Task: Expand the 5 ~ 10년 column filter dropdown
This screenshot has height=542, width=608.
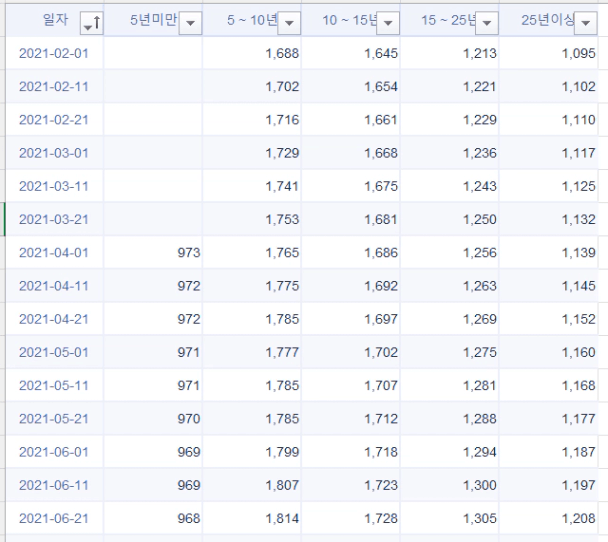Action: point(288,22)
